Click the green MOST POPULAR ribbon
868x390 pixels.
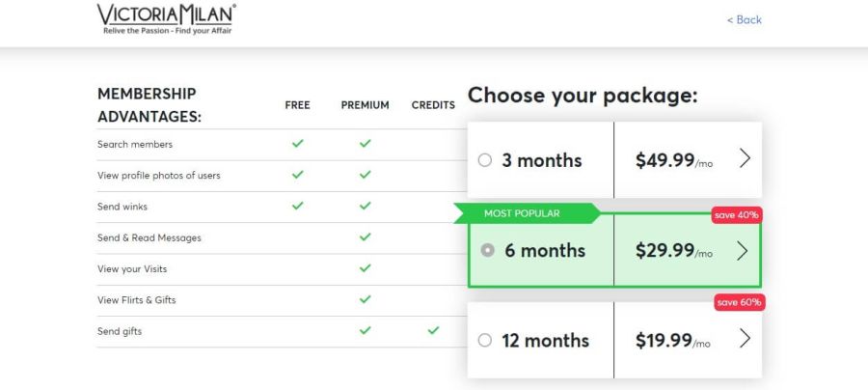[x=526, y=213]
